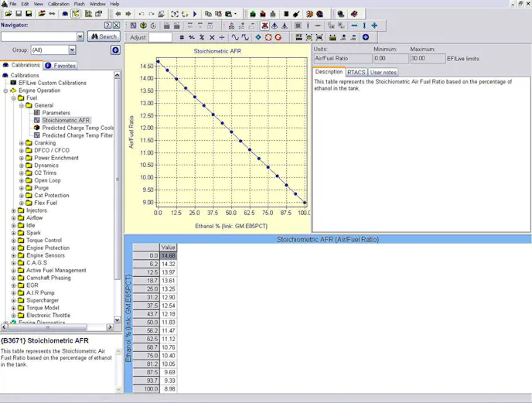
Task: Click the open file folder icon
Action: (x=8, y=14)
